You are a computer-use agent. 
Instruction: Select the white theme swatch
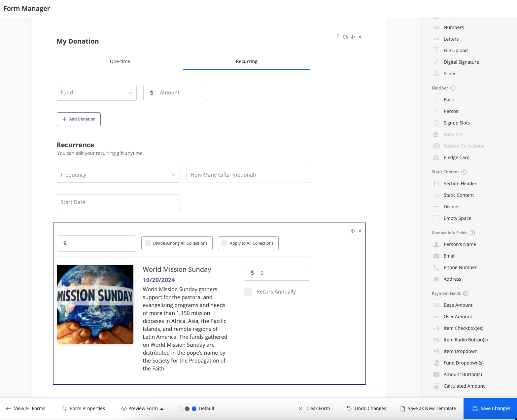pos(180,409)
